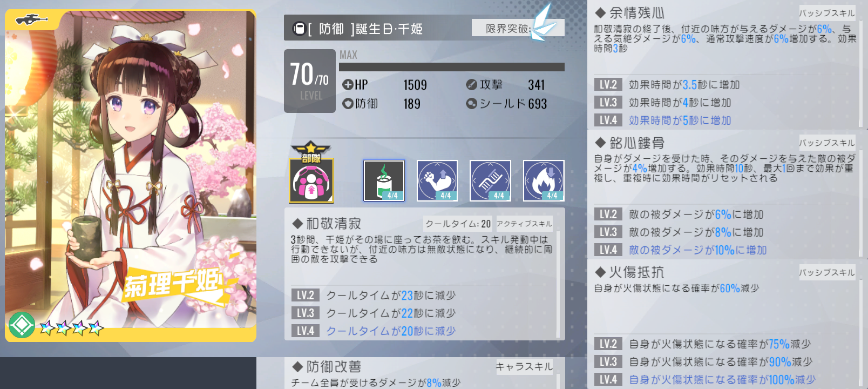
Task: Click パッシブスキル tag beside 火傷抵抗
Action: click(827, 272)
